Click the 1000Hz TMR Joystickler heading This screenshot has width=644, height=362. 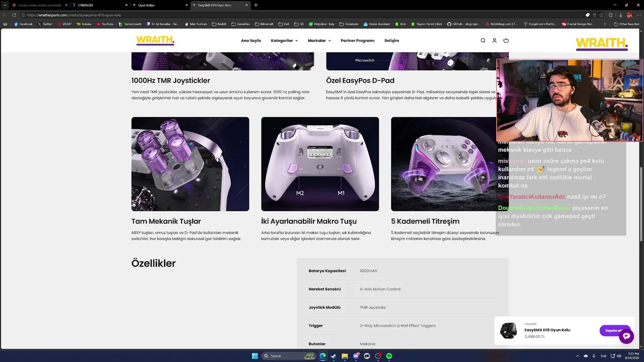[x=171, y=80]
